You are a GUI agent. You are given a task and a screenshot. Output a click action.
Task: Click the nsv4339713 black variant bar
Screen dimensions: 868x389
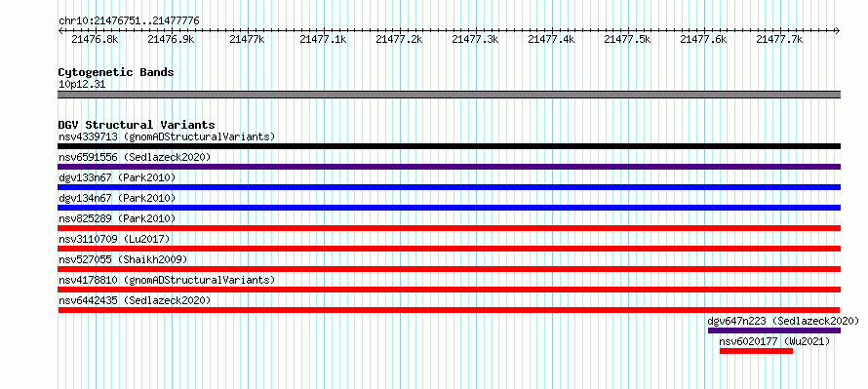coord(449,146)
